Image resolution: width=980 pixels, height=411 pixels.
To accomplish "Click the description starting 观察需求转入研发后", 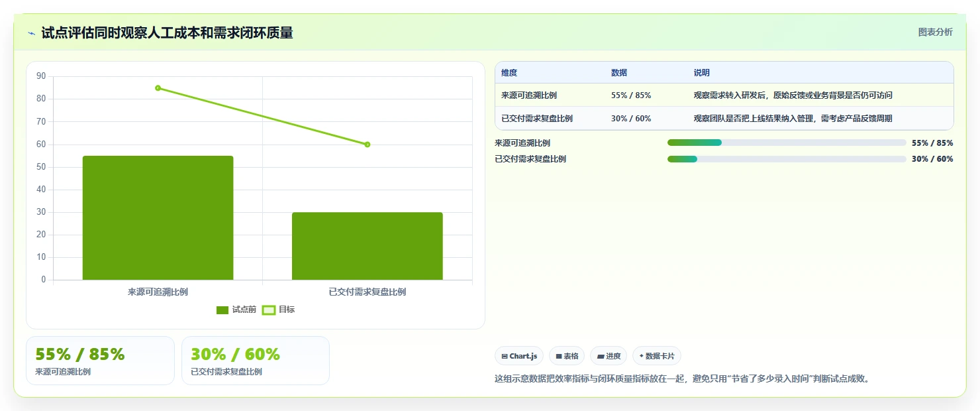I will coord(793,95).
